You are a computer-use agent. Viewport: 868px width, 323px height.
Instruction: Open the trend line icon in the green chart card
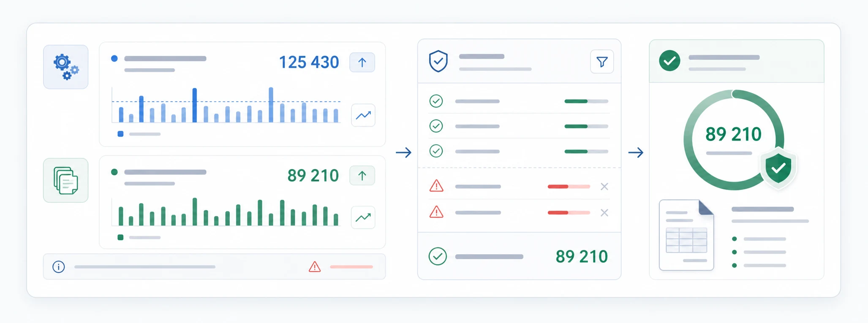pos(363,217)
